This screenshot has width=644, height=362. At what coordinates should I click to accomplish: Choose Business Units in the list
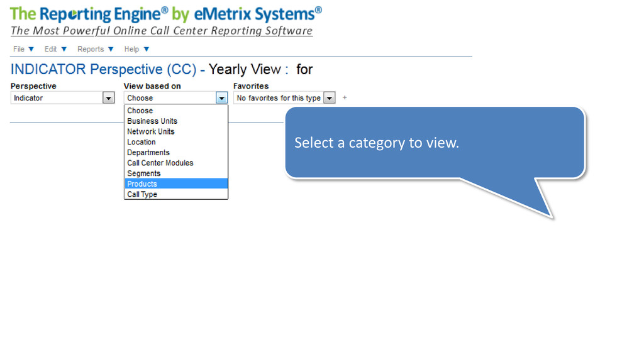click(x=176, y=121)
